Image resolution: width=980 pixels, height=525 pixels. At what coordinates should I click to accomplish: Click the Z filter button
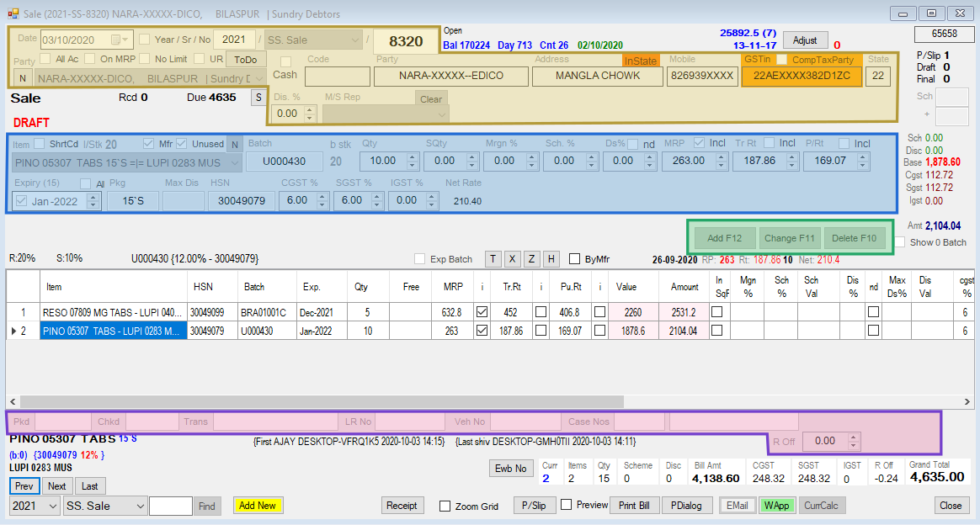[531, 259]
